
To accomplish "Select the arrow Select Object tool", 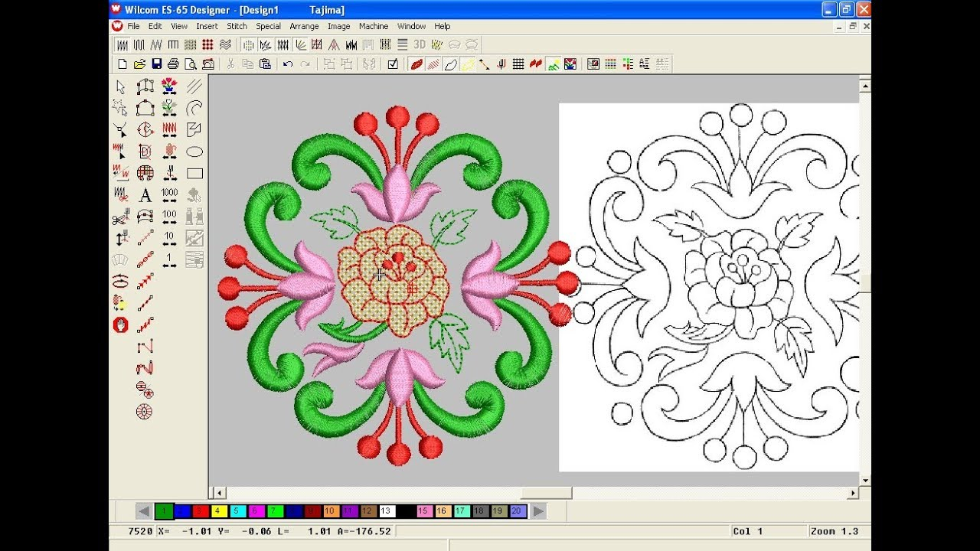I will (120, 86).
